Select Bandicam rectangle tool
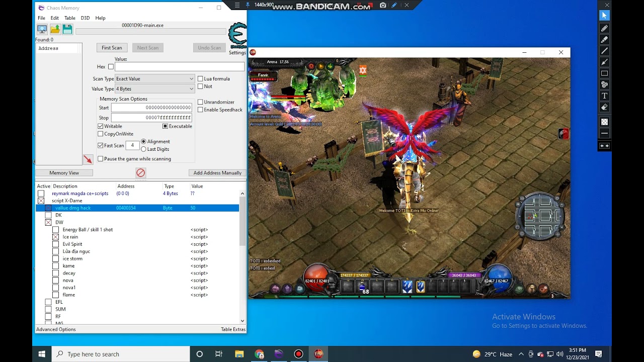644x362 pixels. coord(604,73)
